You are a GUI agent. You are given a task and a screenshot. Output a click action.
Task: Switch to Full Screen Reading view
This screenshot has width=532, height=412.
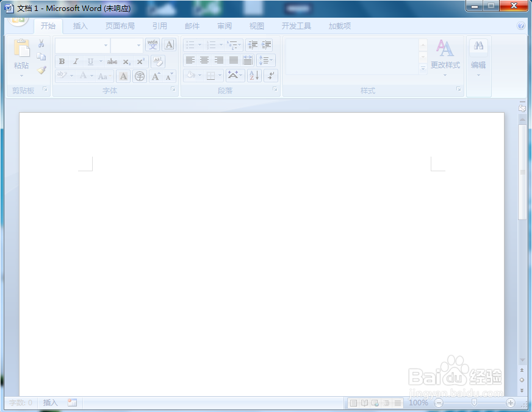[364, 403]
